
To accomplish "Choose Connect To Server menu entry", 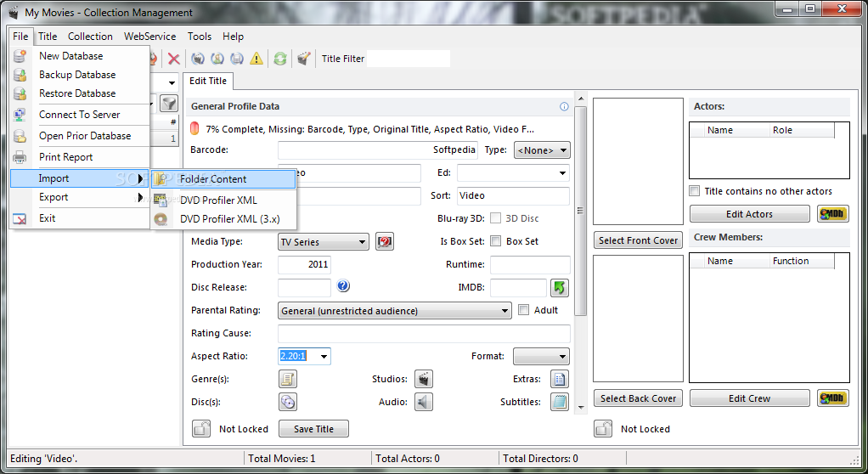I will coord(80,115).
